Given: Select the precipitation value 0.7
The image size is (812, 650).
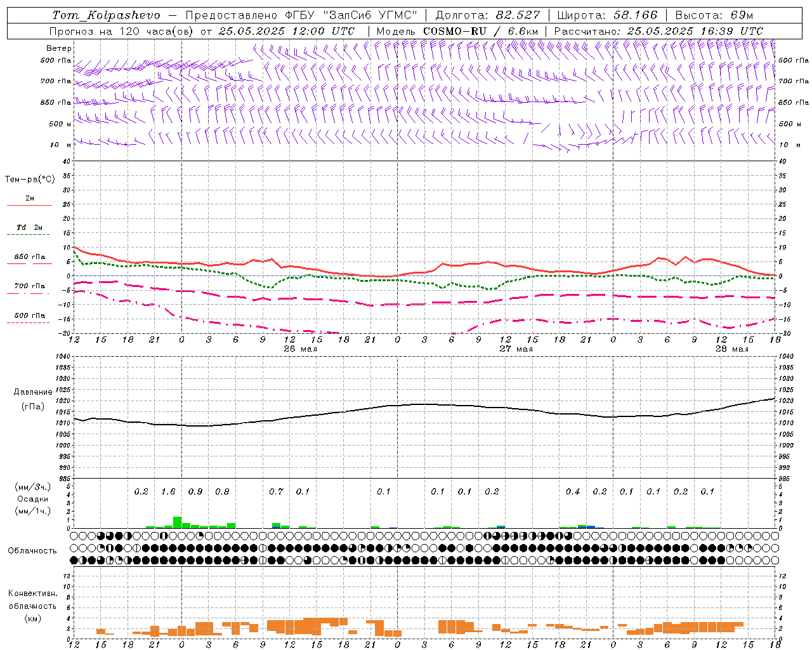Looking at the screenshot, I should coord(276,492).
